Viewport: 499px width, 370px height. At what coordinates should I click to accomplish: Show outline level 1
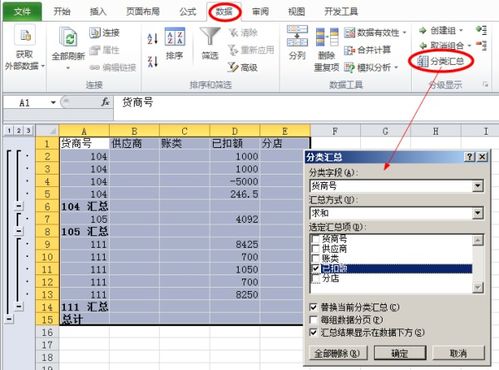9,131
